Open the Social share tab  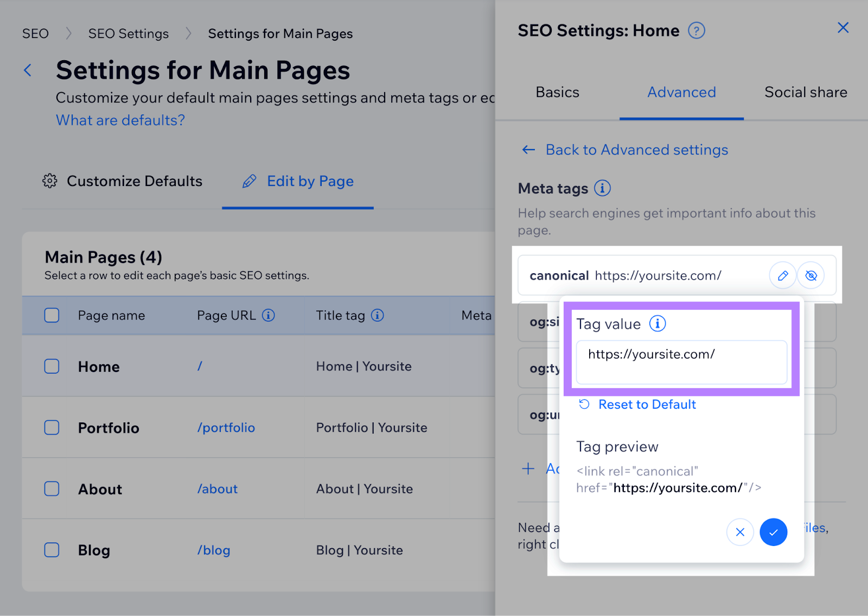point(806,92)
